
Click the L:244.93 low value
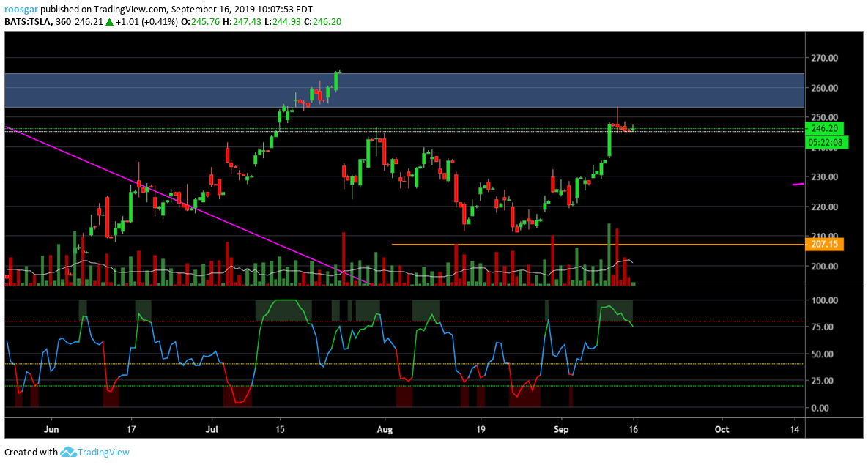[x=282, y=22]
